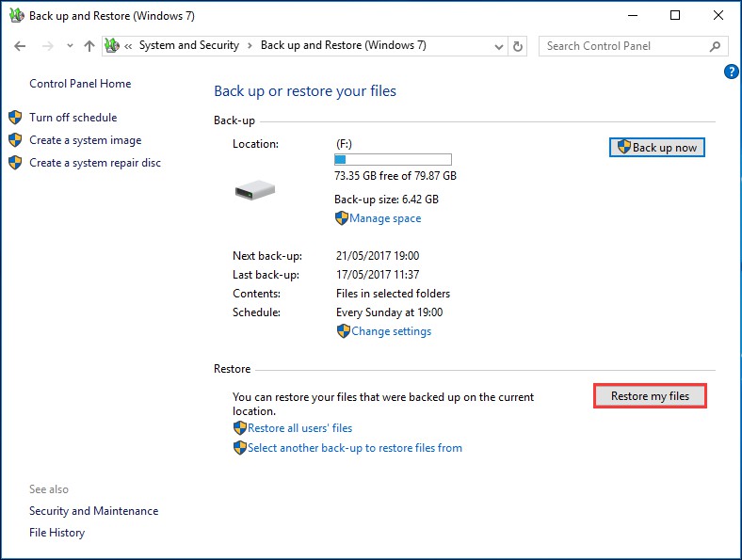Open recent locations dropdown chevron
Viewport: 742px width, 560px height.
[70, 46]
